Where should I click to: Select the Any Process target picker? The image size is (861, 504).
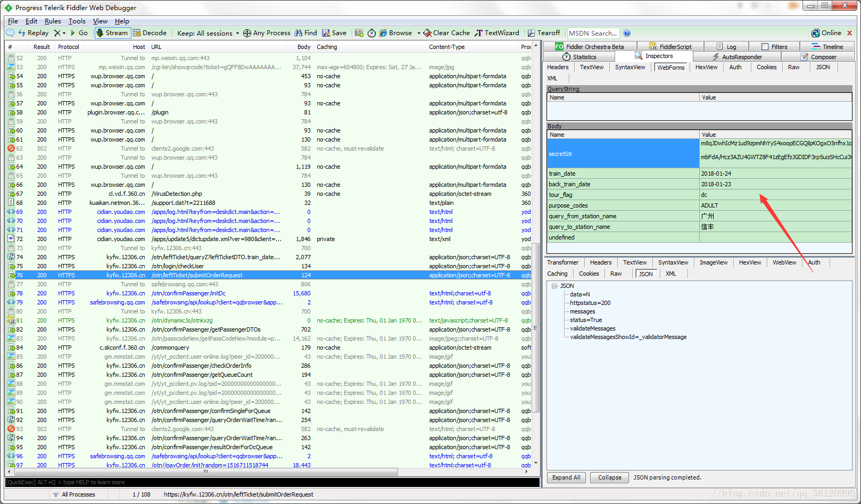(267, 33)
